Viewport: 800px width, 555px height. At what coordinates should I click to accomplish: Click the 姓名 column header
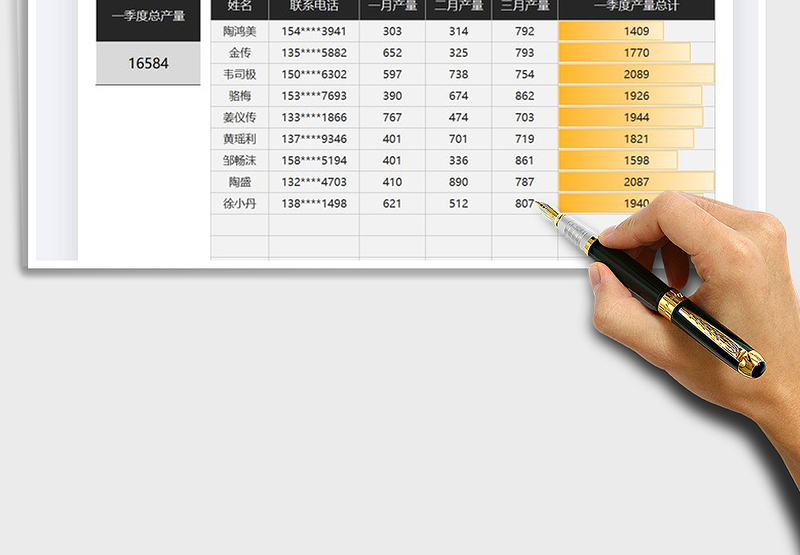[240, 8]
